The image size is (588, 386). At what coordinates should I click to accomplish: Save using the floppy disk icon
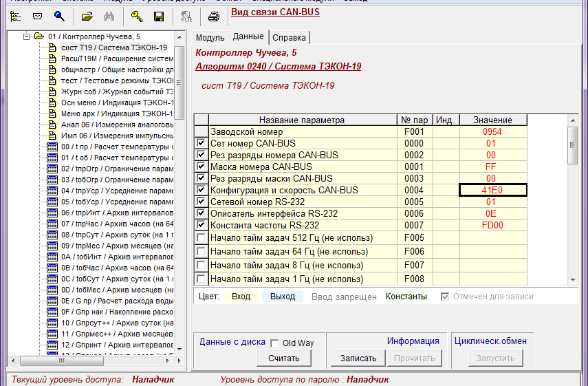159,17
